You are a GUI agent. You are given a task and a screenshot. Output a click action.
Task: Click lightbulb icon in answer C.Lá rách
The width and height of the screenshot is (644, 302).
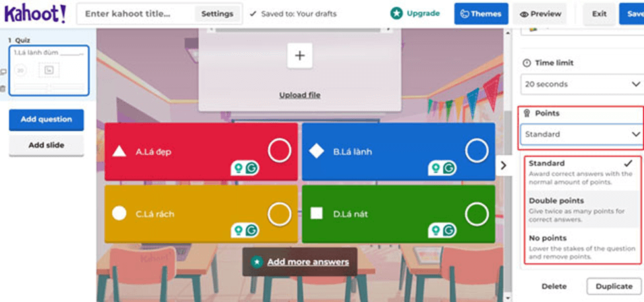(238, 231)
